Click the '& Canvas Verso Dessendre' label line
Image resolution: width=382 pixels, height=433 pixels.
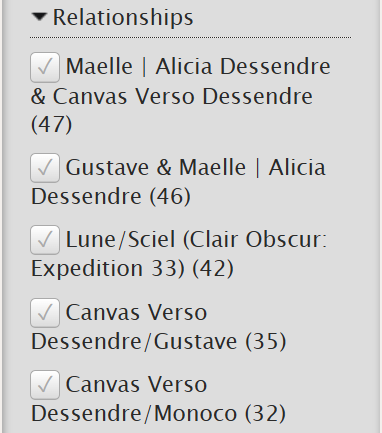[172, 96]
